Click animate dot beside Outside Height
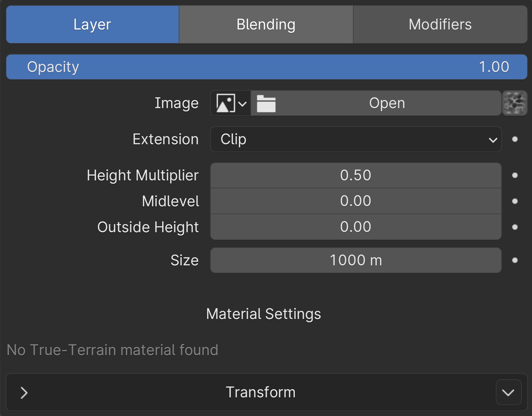 pyautogui.click(x=515, y=227)
